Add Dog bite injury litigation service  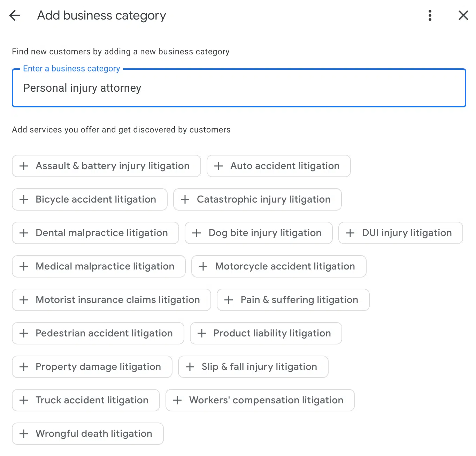[x=258, y=233]
